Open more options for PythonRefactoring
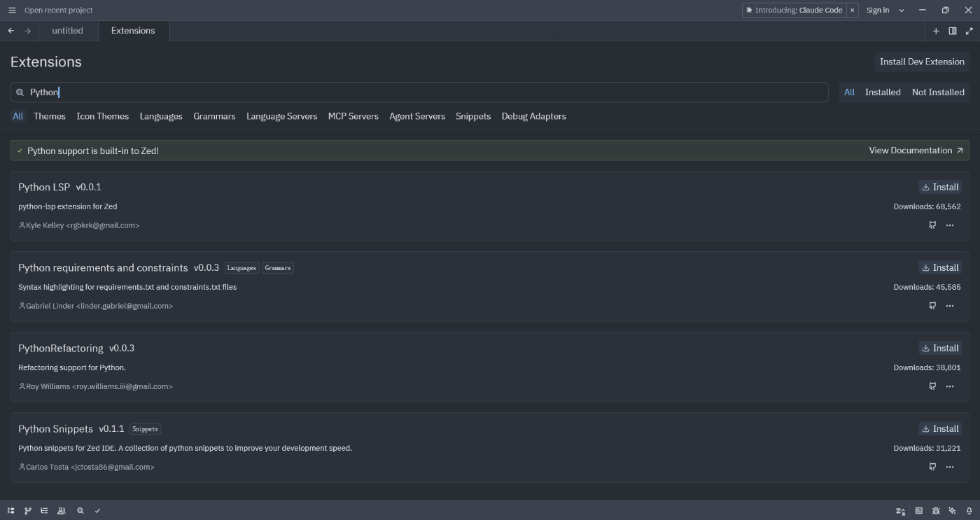The height and width of the screenshot is (520, 980). click(x=950, y=386)
